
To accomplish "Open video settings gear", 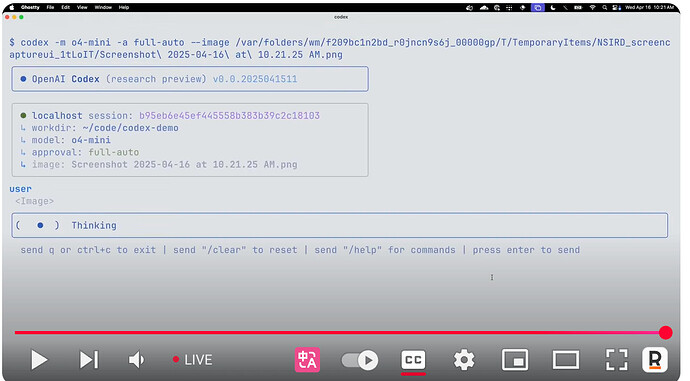I will click(x=464, y=360).
